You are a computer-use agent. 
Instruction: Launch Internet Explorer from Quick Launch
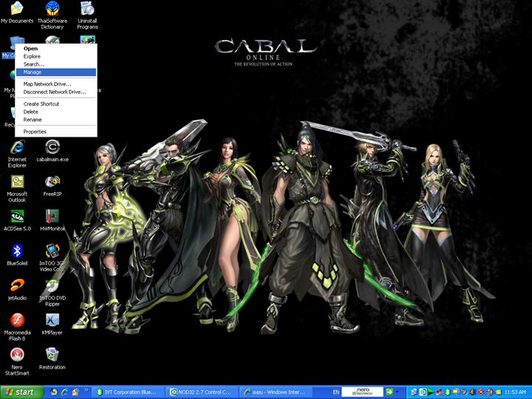click(x=64, y=392)
